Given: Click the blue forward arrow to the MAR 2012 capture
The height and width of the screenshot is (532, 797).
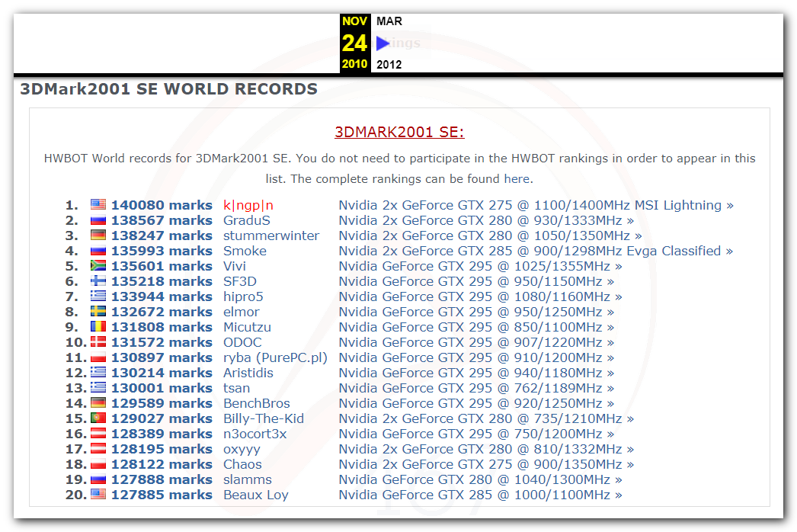Looking at the screenshot, I should (x=382, y=43).
